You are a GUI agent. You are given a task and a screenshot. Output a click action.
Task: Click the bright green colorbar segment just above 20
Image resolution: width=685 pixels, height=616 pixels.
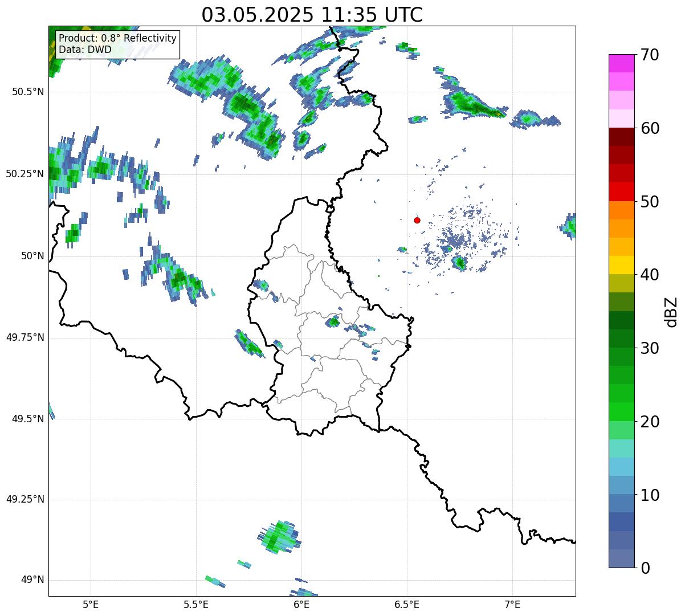[622, 412]
